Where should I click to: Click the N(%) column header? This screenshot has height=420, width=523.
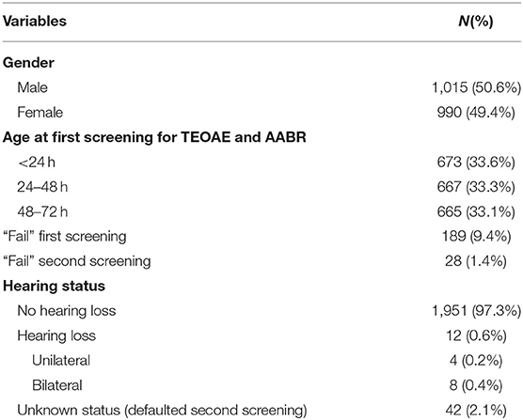(476, 22)
